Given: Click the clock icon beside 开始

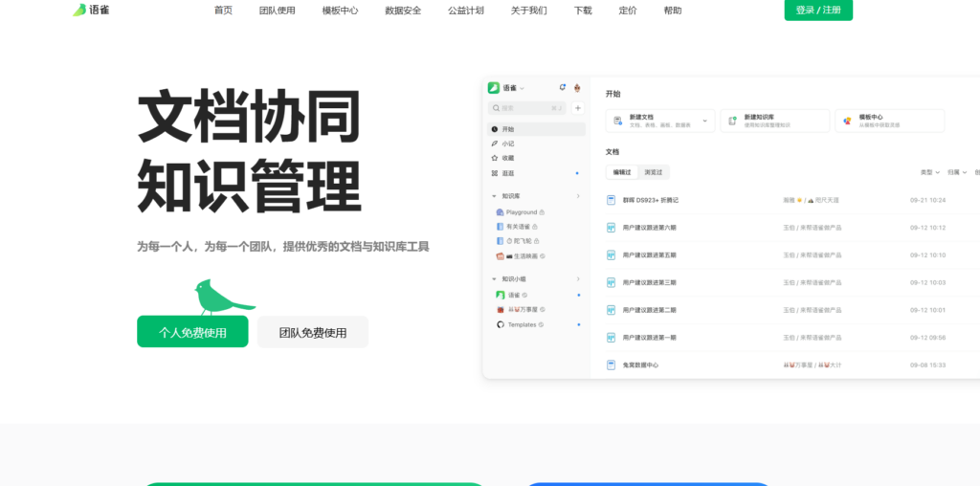Looking at the screenshot, I should 495,129.
